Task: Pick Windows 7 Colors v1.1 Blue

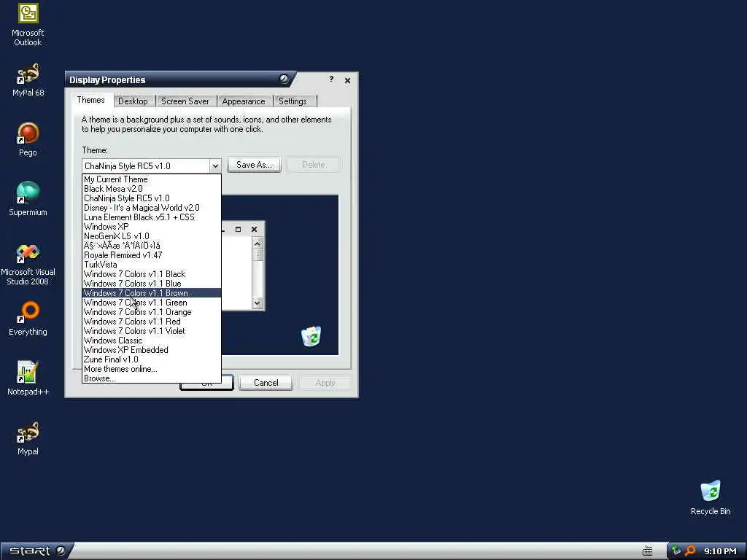Action: click(152, 284)
